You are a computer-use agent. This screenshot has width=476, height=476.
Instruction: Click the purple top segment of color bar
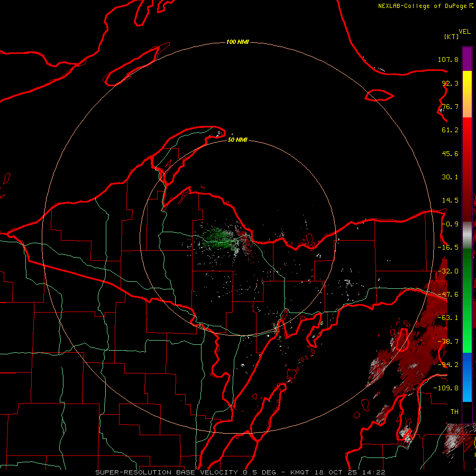[x=467, y=59]
